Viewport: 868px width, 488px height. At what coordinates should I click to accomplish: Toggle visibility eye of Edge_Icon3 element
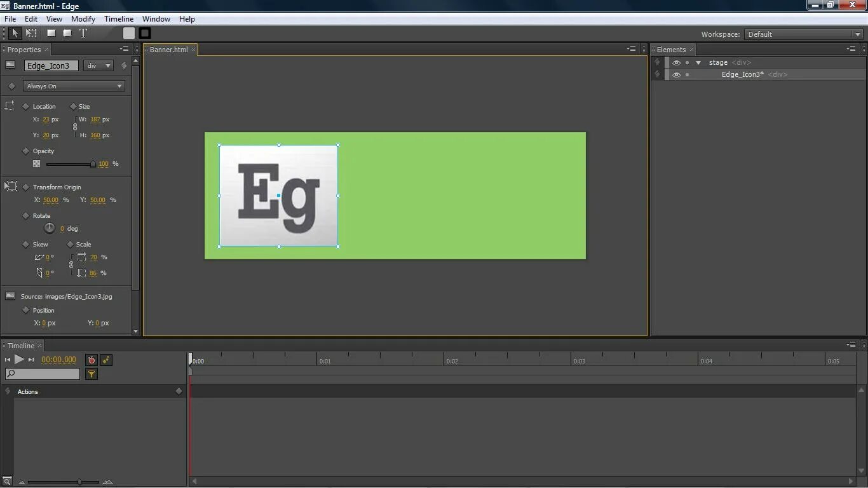676,74
